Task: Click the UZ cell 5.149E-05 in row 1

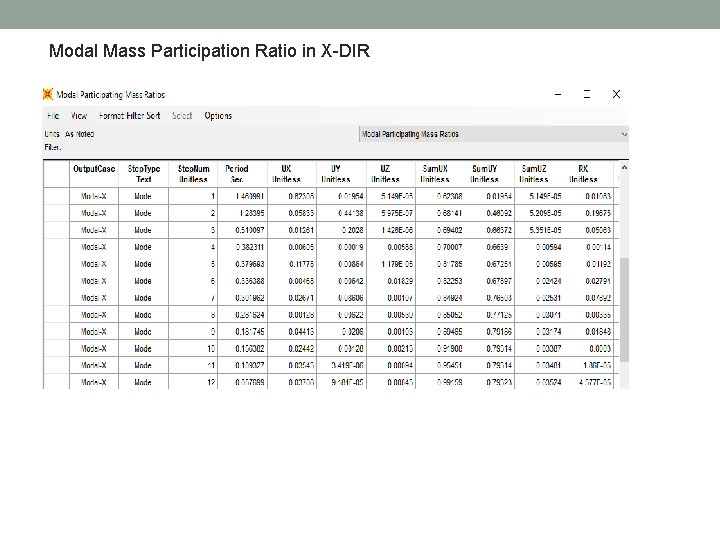Action: [391, 196]
